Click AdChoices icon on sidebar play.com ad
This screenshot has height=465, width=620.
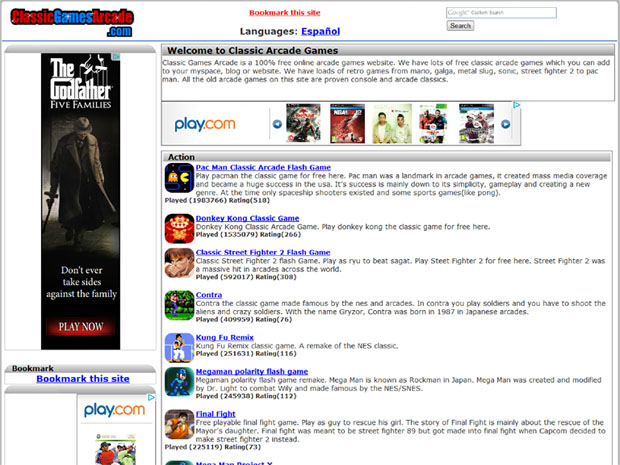151,397
